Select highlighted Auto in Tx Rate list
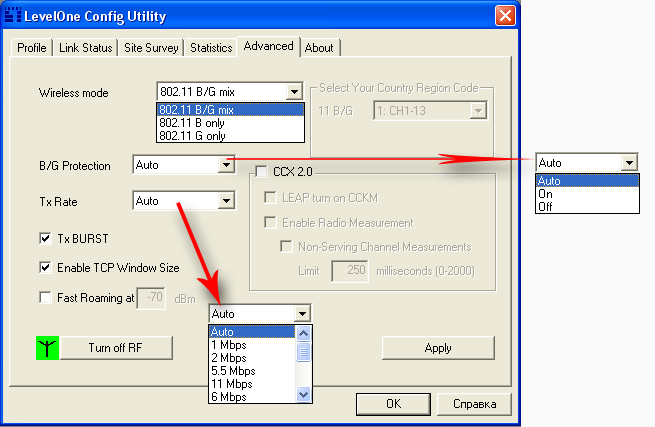Screen dimensions: 655x427 252,332
